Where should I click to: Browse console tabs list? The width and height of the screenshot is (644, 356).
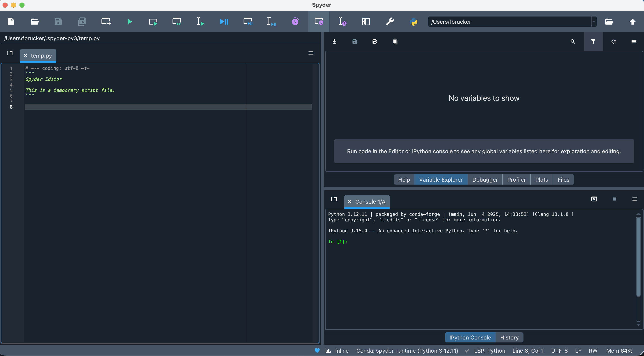tap(334, 199)
